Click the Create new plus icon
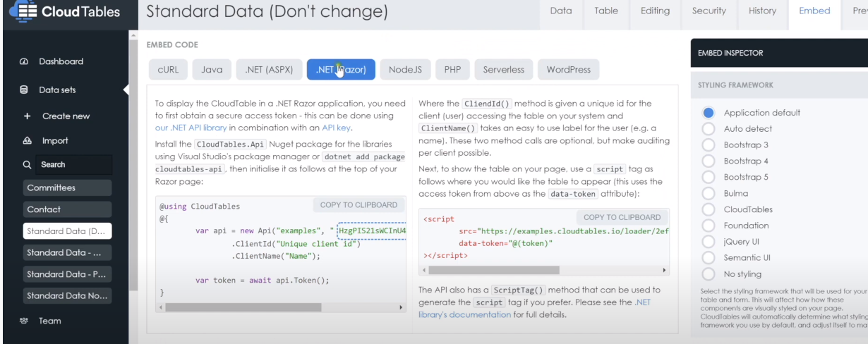 point(28,116)
